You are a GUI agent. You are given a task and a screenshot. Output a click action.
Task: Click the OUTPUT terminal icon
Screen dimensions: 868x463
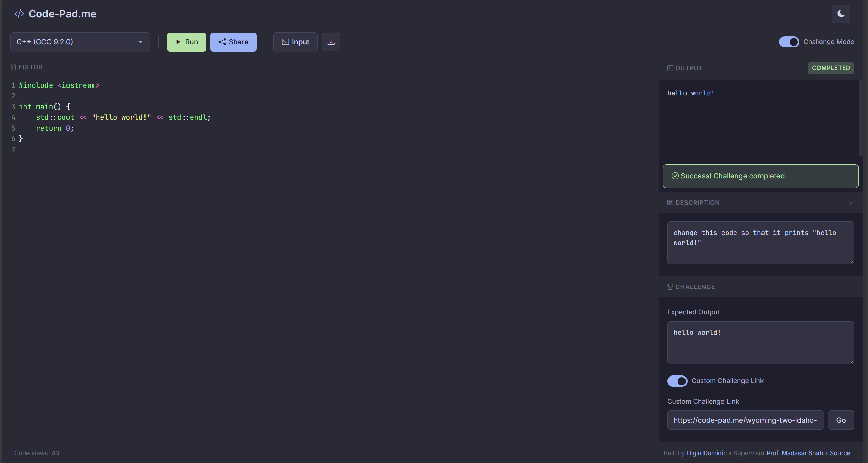(x=670, y=68)
